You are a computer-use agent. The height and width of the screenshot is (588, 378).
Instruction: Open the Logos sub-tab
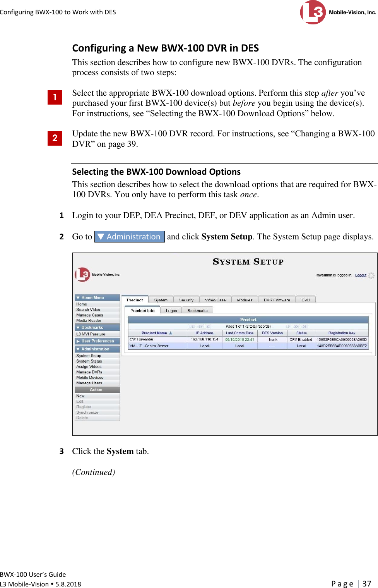point(171,311)
